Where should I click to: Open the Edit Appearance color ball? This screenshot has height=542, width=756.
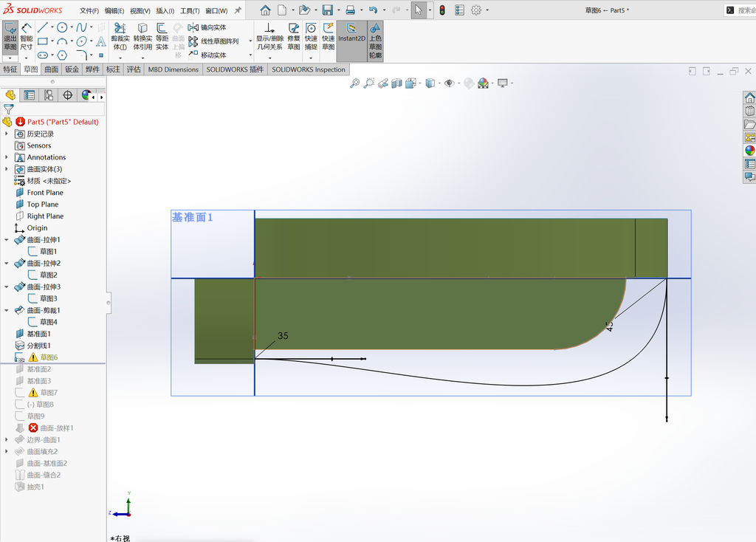(x=483, y=83)
